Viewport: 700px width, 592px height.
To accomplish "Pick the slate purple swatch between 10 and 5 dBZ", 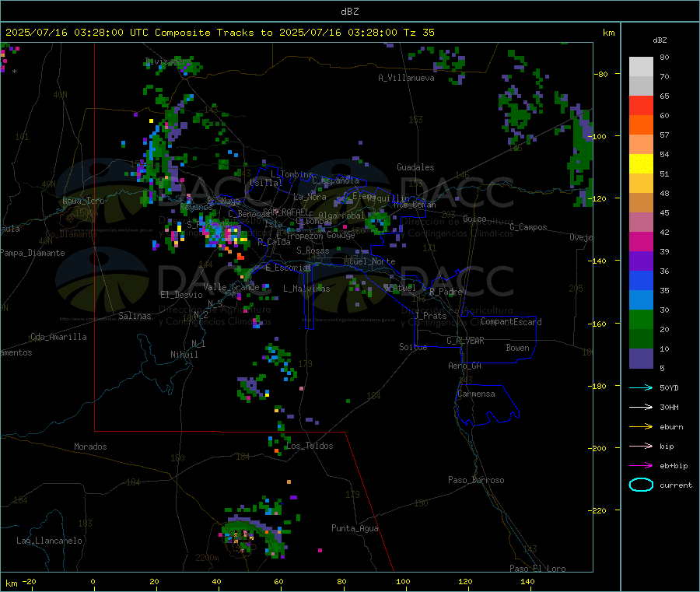I will pos(641,359).
